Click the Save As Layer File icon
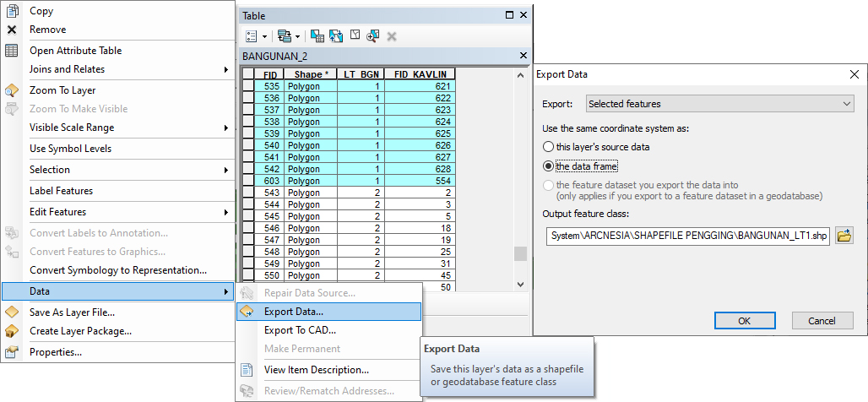 pyautogui.click(x=12, y=312)
